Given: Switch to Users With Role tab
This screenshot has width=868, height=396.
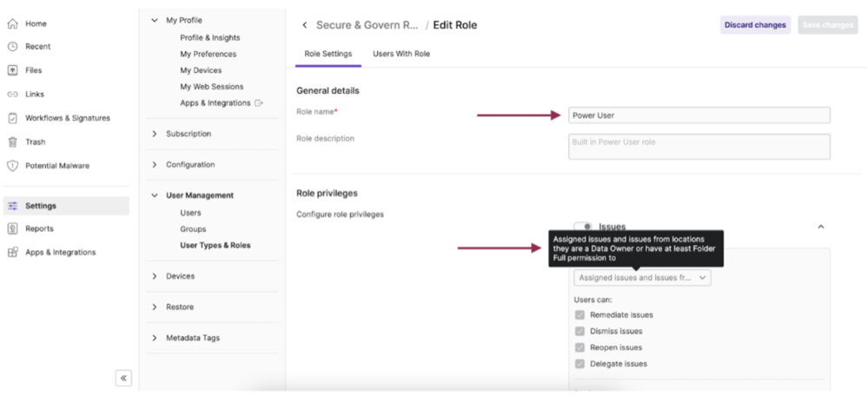Looking at the screenshot, I should pyautogui.click(x=401, y=54).
